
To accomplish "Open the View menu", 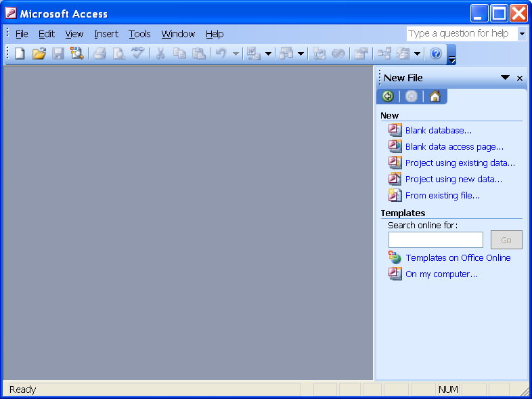I will click(74, 34).
